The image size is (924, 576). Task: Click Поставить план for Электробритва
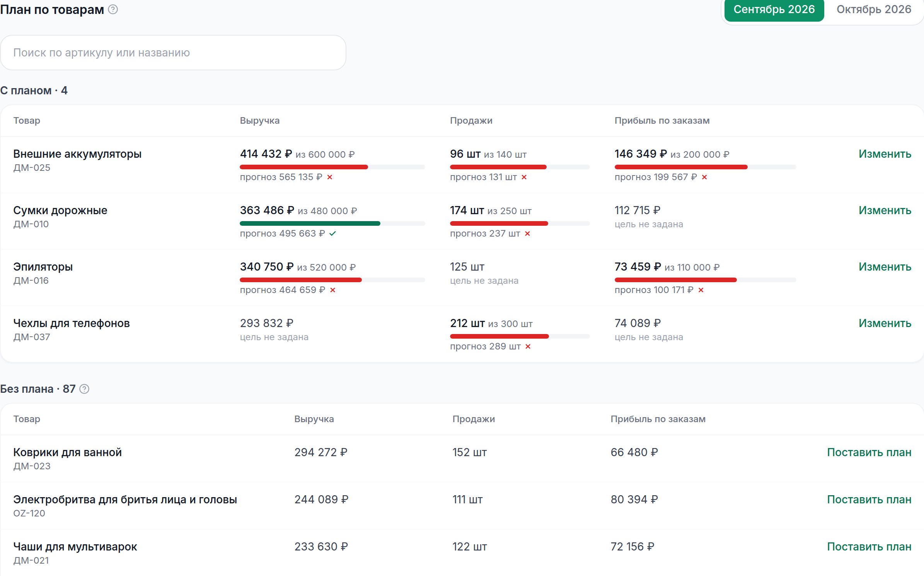point(869,499)
